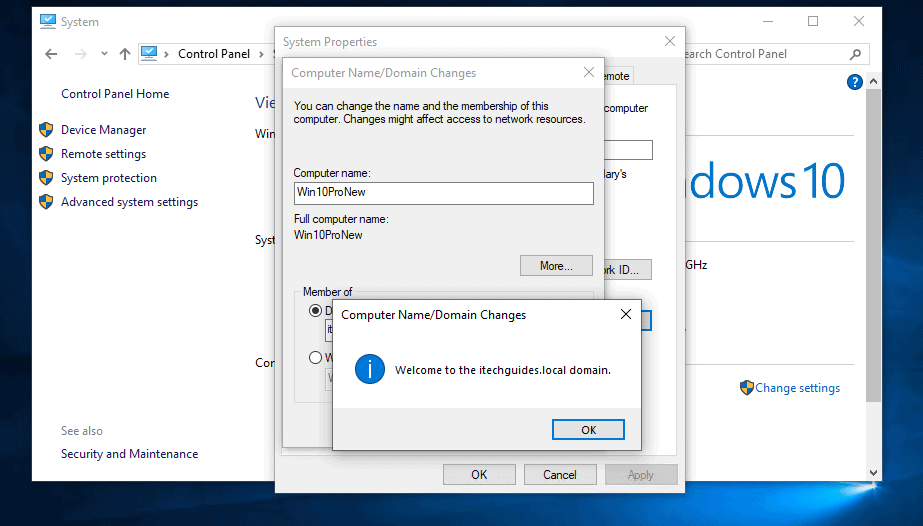923x526 pixels.
Task: Open Help with the blue question mark icon
Action: pos(855,82)
